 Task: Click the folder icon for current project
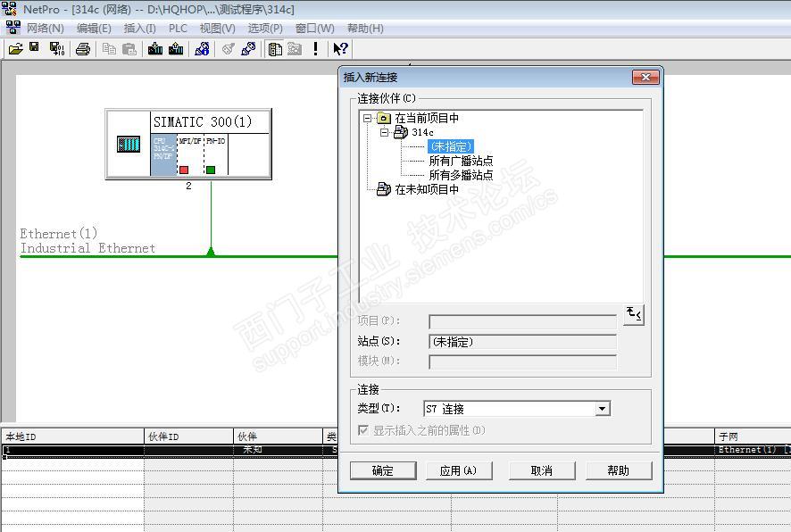coord(384,118)
